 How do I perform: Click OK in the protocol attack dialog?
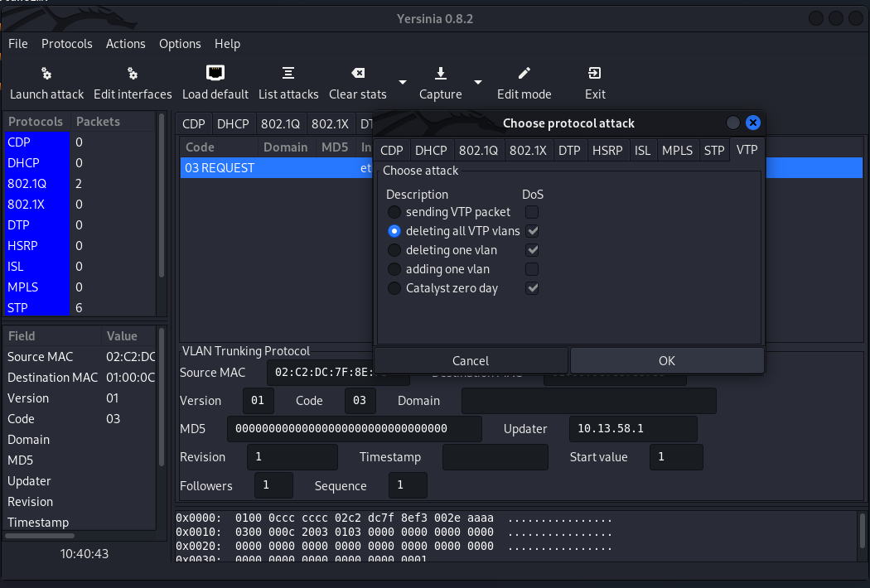tap(667, 361)
